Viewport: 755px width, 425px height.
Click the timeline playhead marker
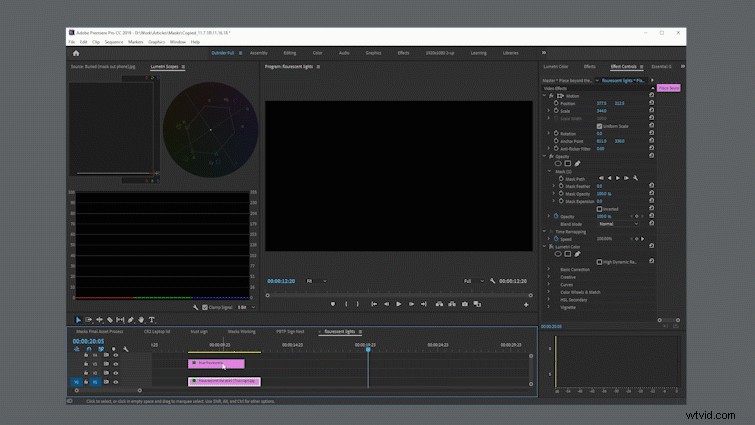click(368, 350)
